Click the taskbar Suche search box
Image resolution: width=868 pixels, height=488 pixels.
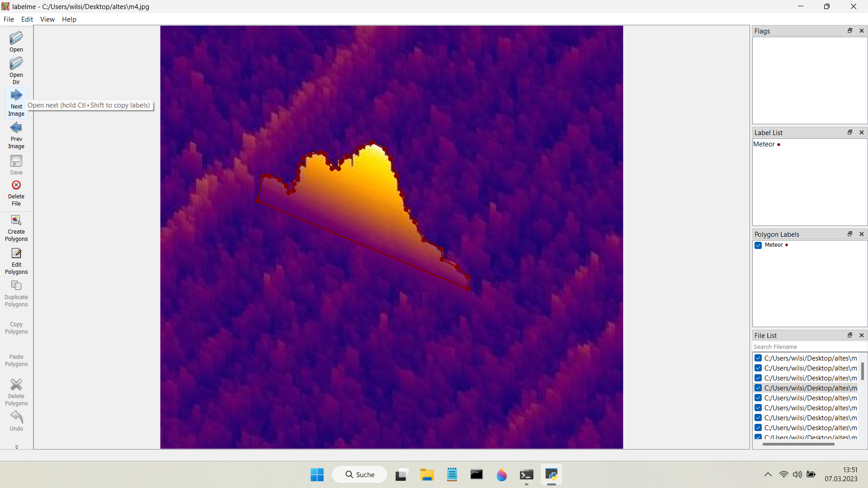point(360,474)
